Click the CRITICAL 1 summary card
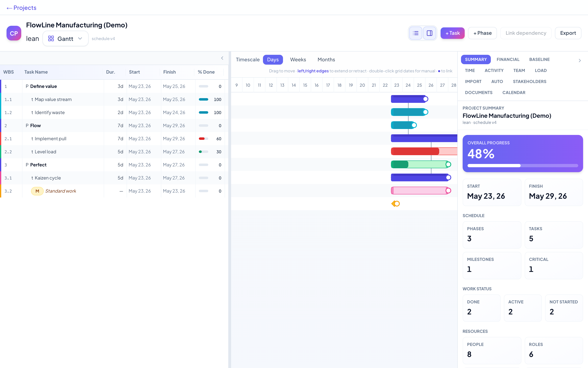The width and height of the screenshot is (588, 368). tap(553, 266)
